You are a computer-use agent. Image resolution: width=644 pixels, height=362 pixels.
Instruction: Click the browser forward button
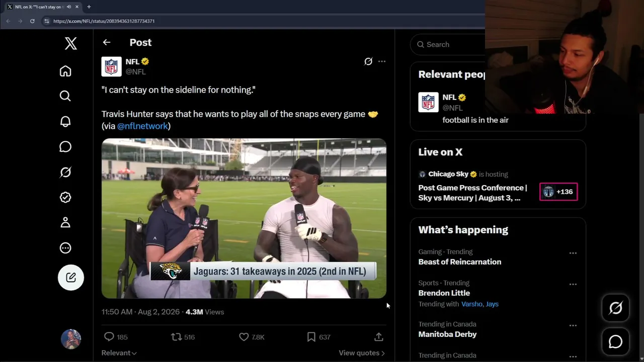pos(20,21)
